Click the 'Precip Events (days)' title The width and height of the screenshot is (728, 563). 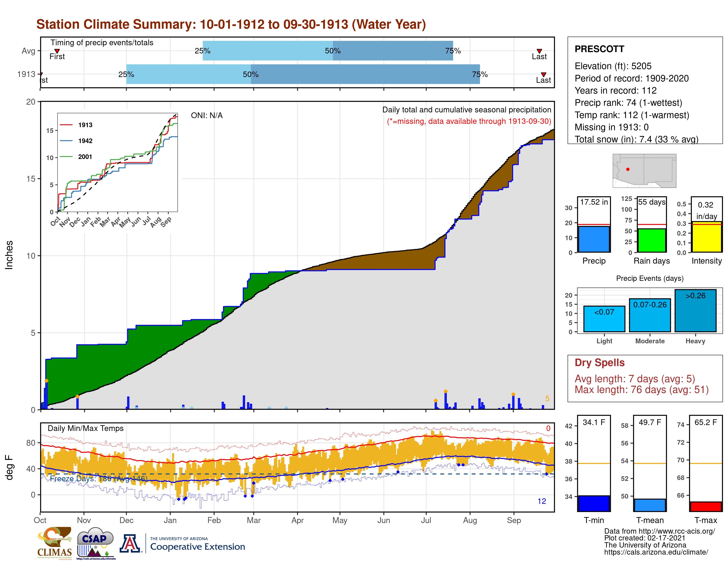650,278
